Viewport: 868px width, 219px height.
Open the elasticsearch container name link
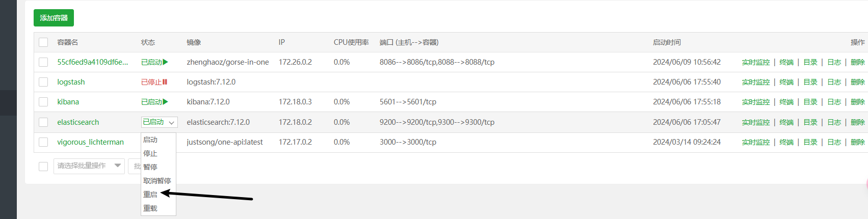78,122
